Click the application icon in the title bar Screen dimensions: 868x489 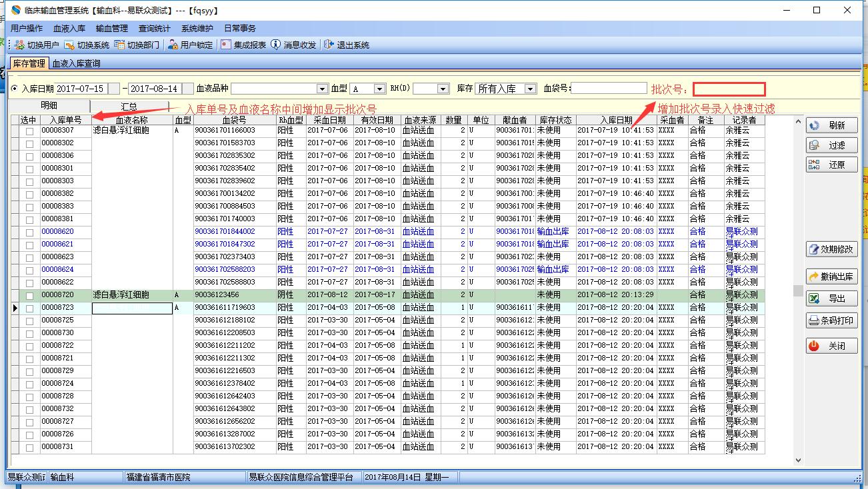pos(16,11)
